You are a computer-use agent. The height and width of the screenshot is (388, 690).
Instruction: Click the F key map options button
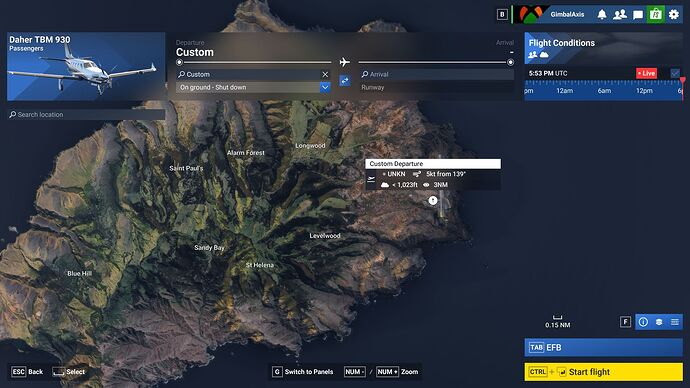pos(625,322)
